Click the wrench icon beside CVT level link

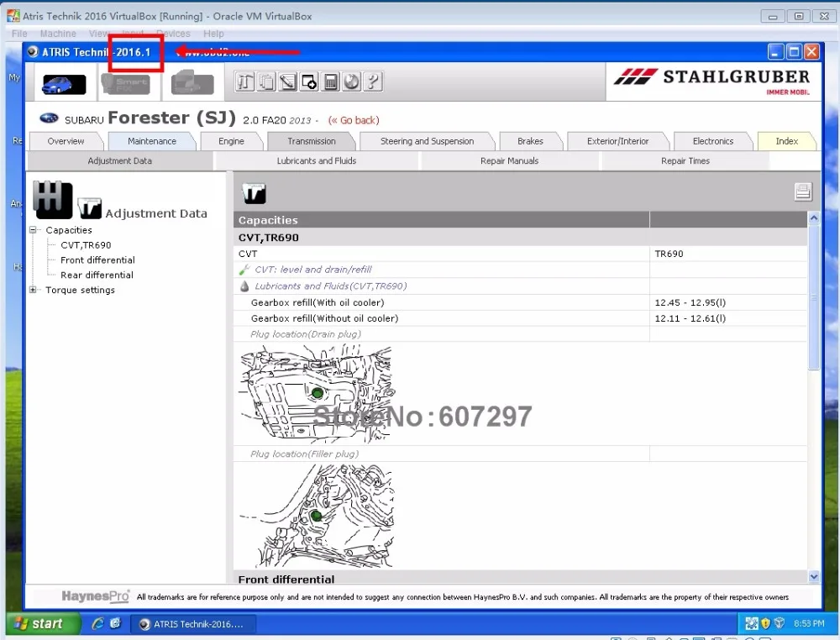point(244,270)
